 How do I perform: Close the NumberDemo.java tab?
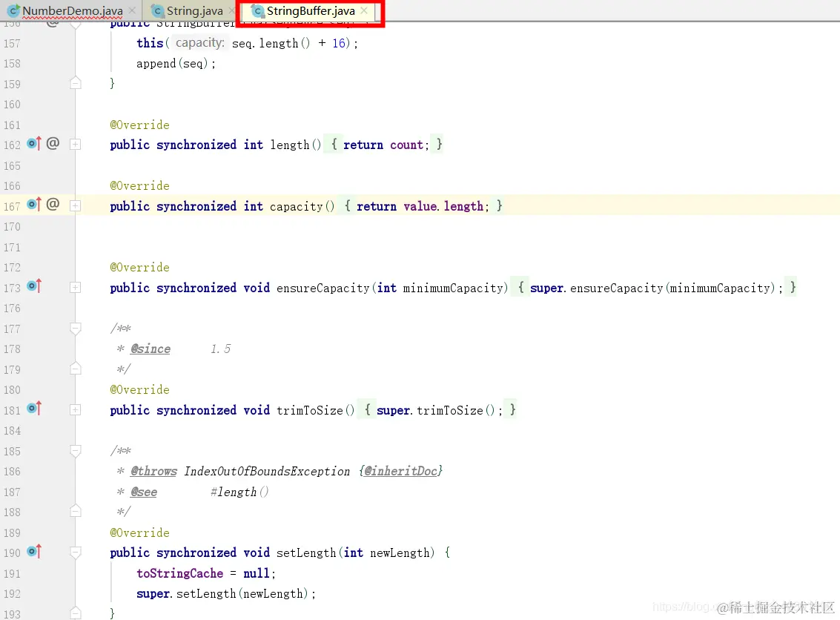(x=132, y=10)
